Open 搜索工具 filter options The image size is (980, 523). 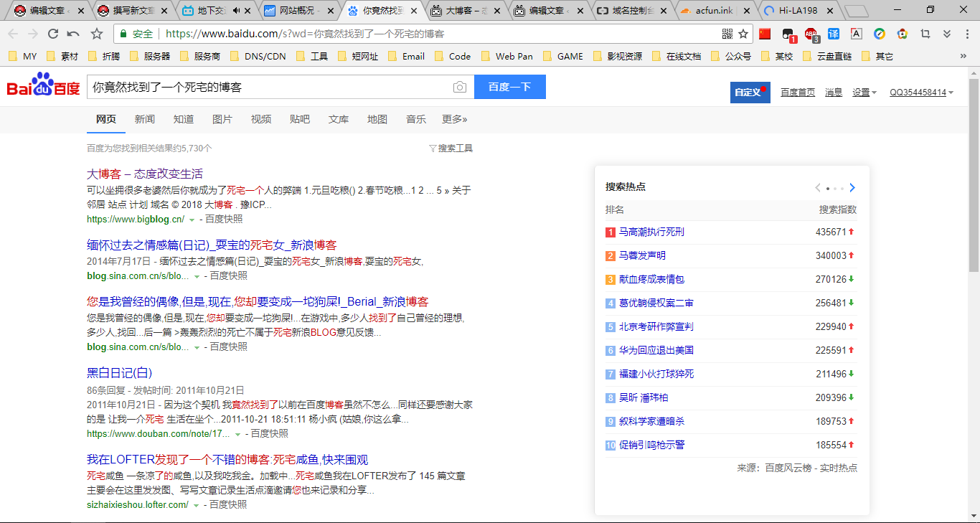[451, 149]
